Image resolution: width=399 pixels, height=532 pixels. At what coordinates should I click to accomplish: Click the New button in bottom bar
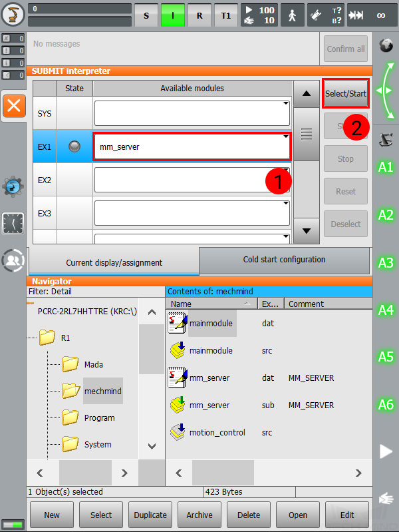(x=51, y=515)
